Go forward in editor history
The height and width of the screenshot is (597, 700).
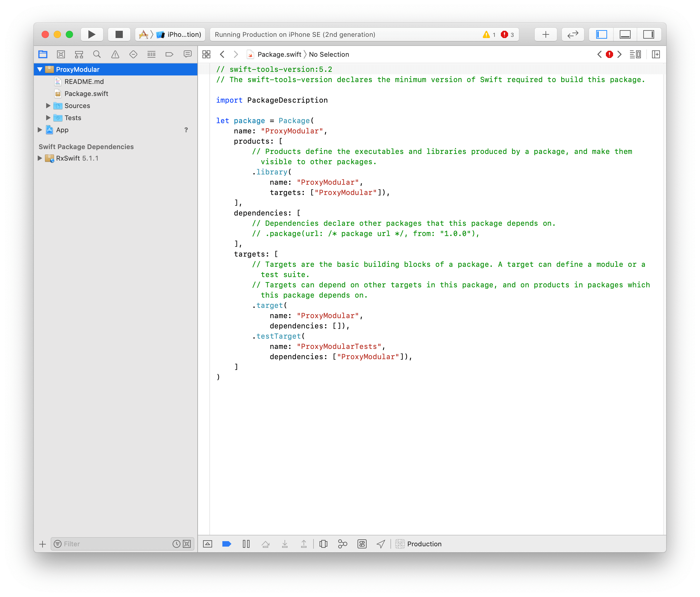[x=236, y=54]
